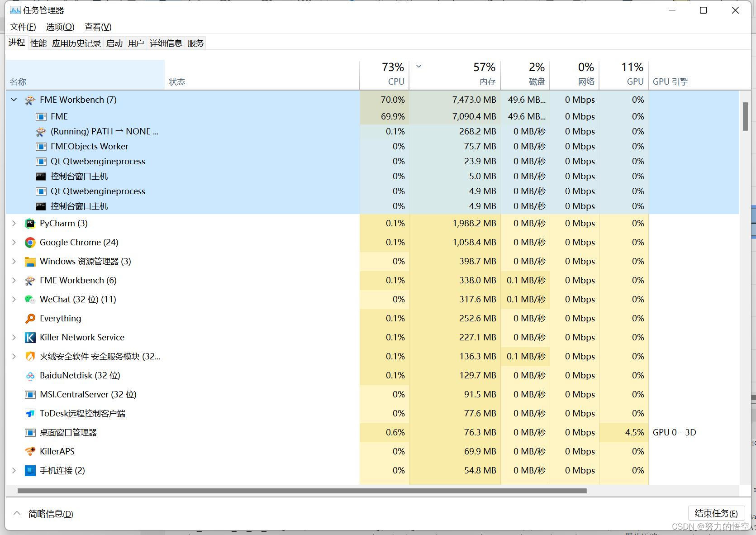Expand the 手机连接 (2) group
Screen dimensions: 756x535
click(14, 470)
